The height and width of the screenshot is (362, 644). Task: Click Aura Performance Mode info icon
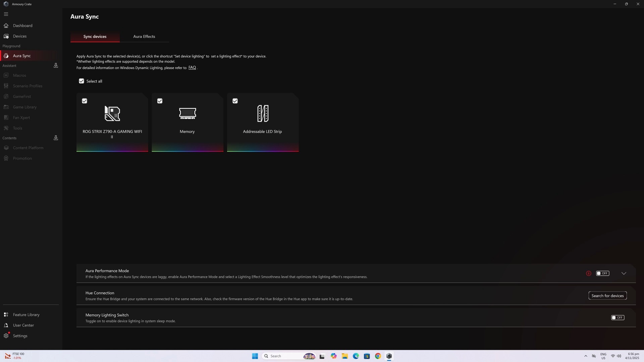[588, 273]
